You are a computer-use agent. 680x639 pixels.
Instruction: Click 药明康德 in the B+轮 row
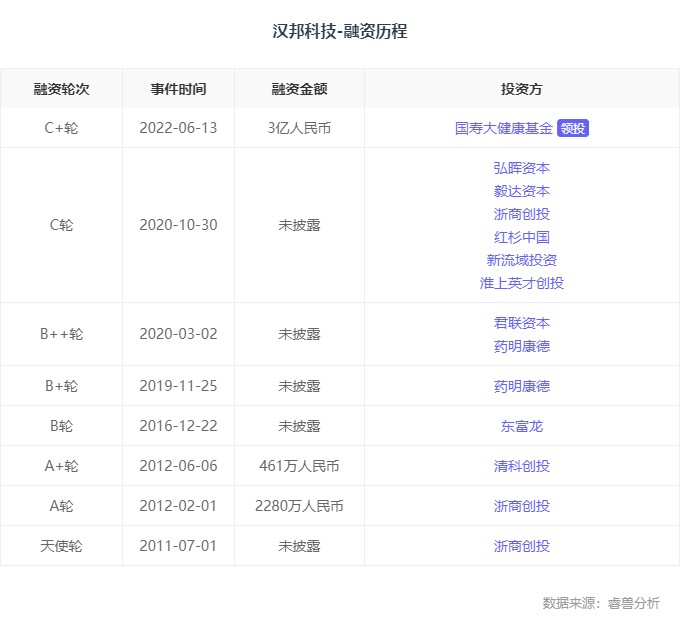point(521,386)
